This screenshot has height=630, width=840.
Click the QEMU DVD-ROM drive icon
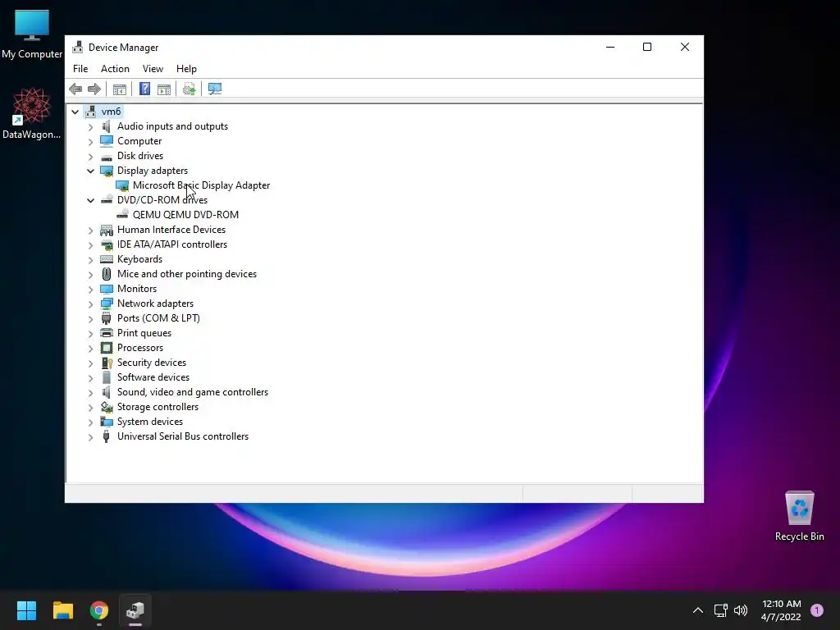click(122, 214)
